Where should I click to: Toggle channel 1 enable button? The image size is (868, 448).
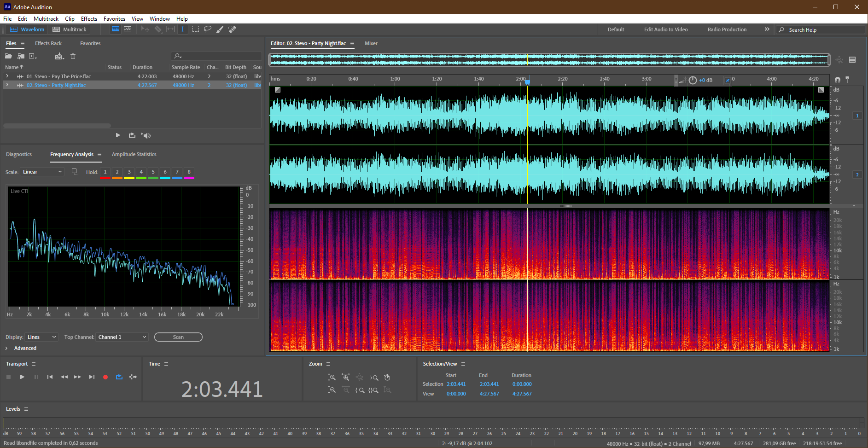point(857,116)
